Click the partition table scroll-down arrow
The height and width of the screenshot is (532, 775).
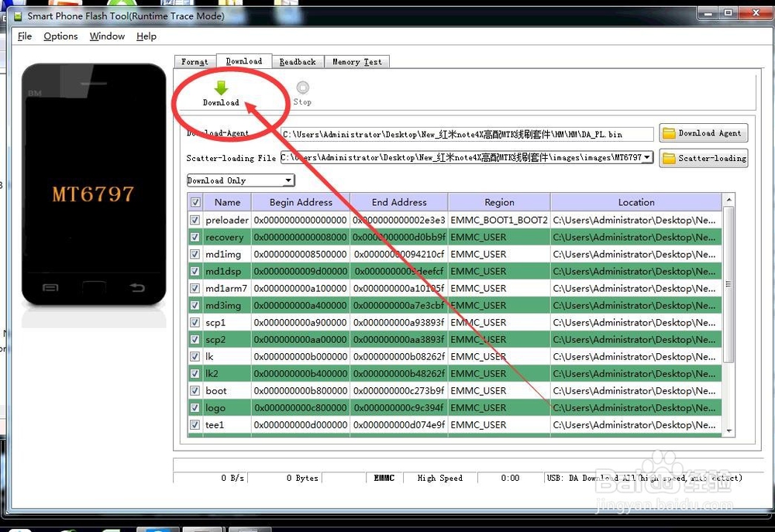[x=728, y=431]
